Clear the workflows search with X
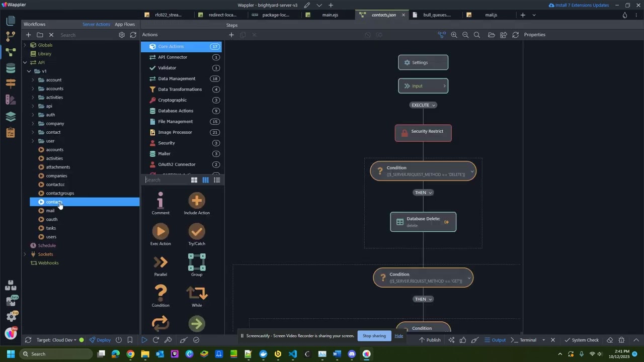 pyautogui.click(x=51, y=35)
